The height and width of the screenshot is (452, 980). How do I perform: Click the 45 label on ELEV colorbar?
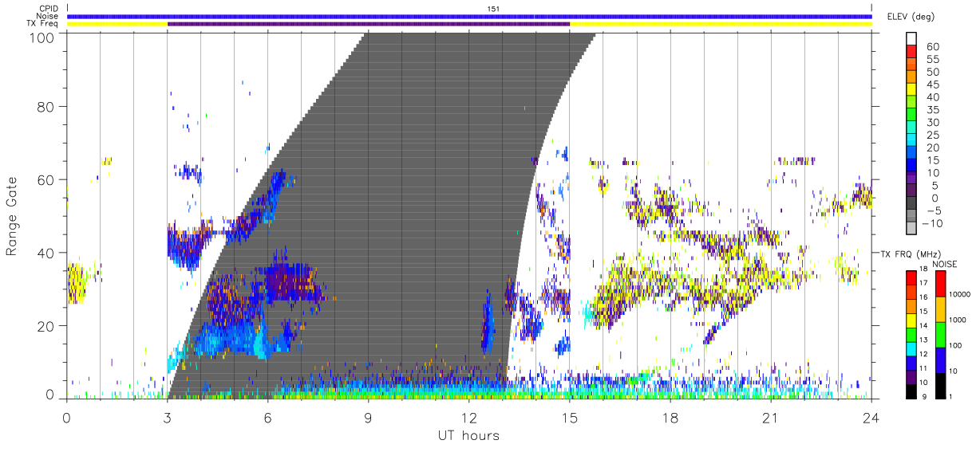(932, 85)
